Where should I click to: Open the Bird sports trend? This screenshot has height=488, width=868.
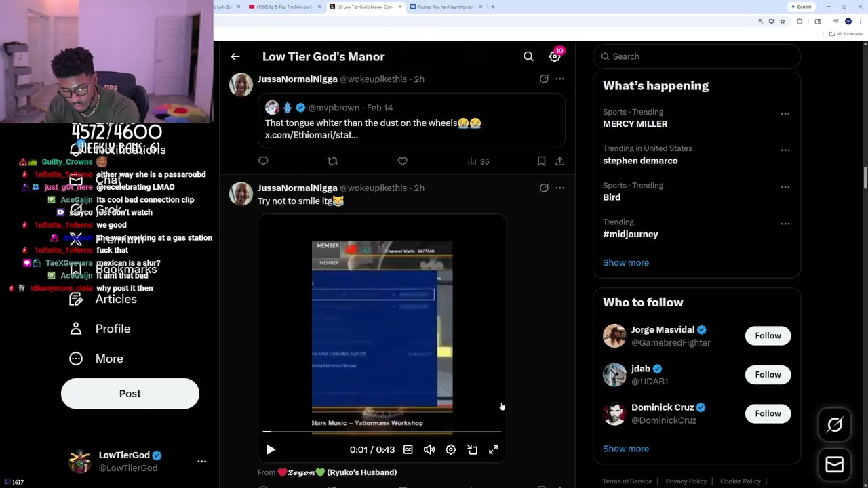(x=612, y=197)
